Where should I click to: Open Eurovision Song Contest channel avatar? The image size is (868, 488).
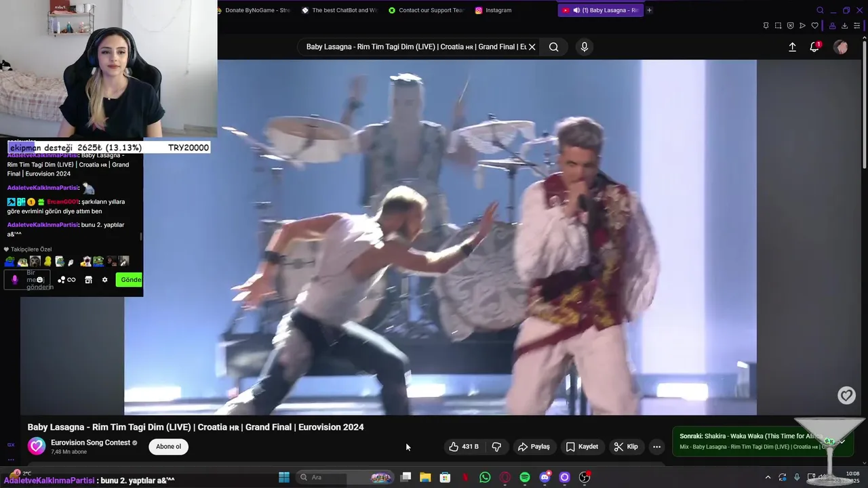[37, 447]
